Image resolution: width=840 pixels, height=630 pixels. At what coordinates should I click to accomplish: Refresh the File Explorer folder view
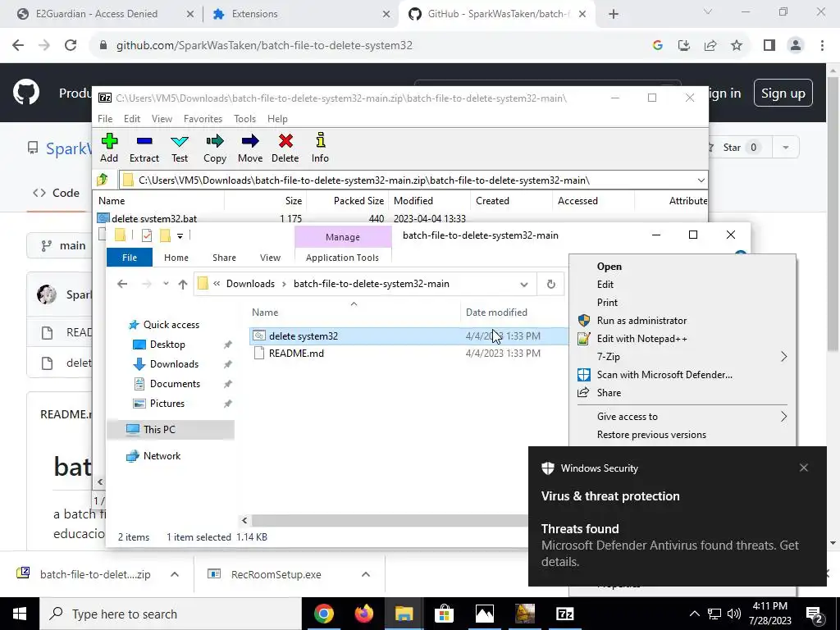coord(550,284)
